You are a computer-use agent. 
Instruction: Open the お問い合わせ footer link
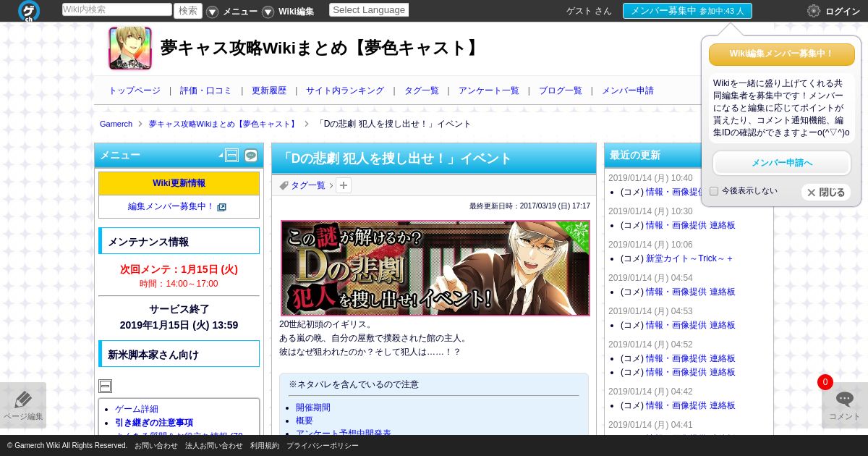pos(156,446)
